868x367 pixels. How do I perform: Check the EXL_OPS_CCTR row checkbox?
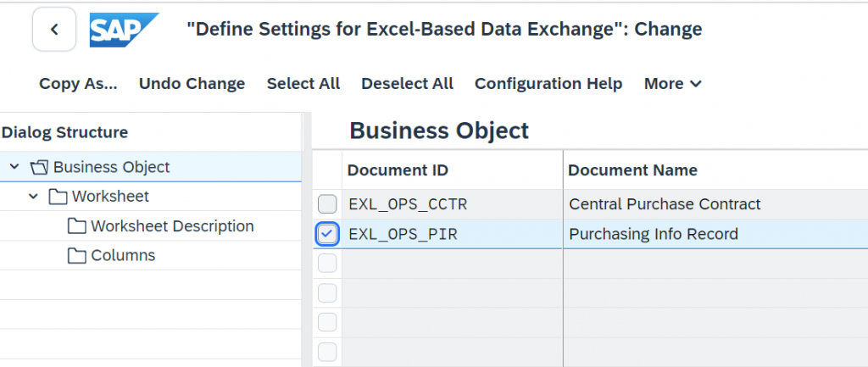pos(327,204)
